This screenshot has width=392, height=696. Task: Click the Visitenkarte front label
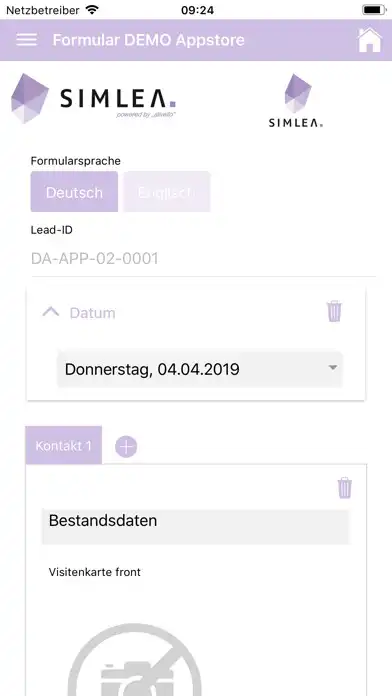click(x=95, y=572)
